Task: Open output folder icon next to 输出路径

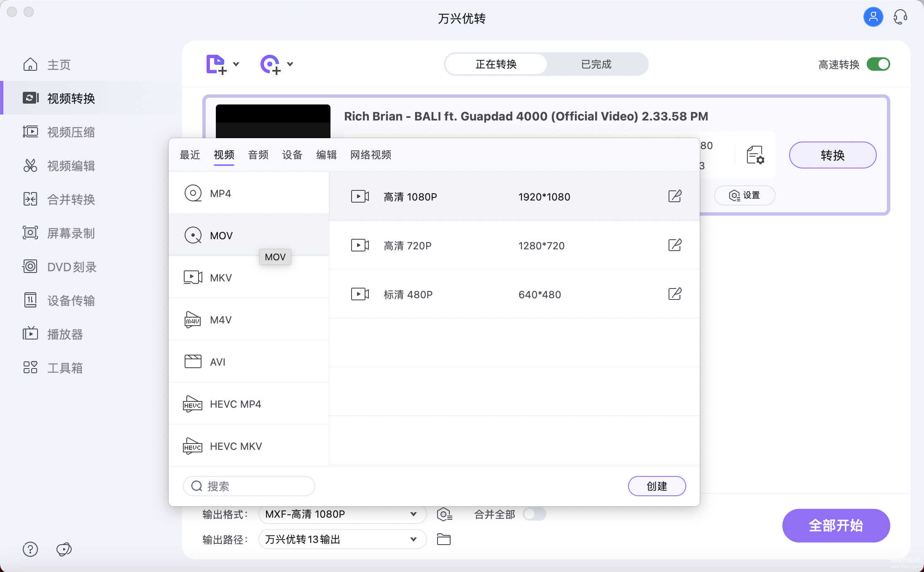Action: coord(443,539)
